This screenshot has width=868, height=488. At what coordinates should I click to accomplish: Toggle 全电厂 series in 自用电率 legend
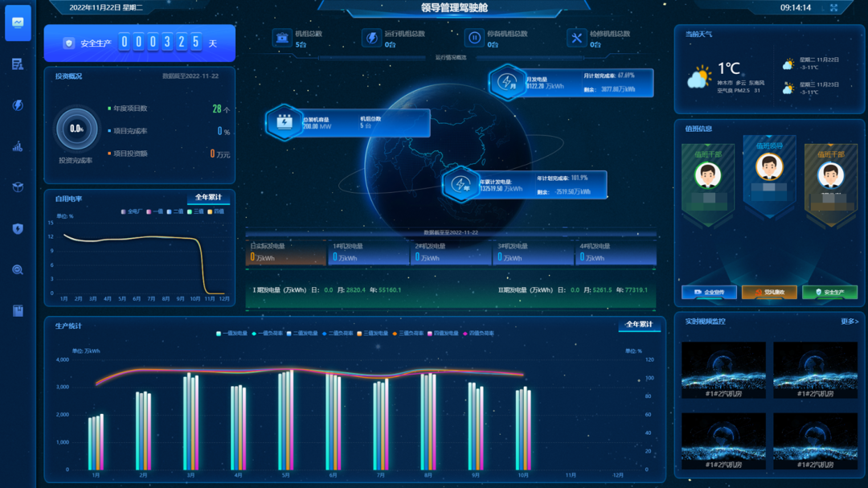132,211
